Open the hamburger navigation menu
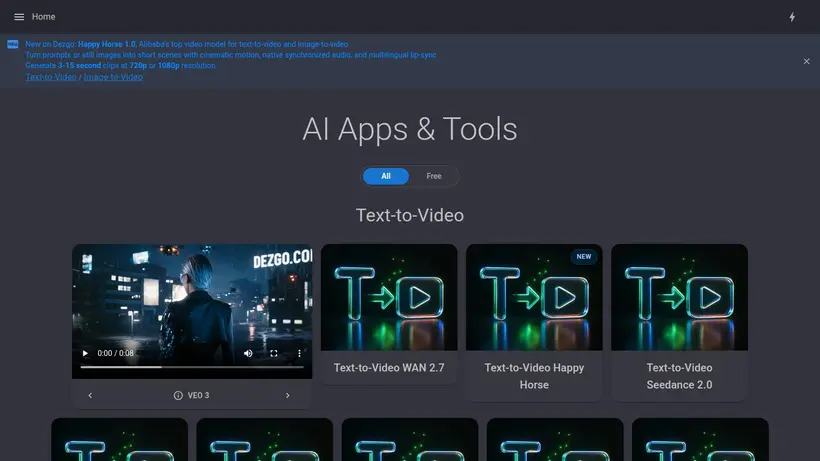The width and height of the screenshot is (820, 461). point(19,17)
